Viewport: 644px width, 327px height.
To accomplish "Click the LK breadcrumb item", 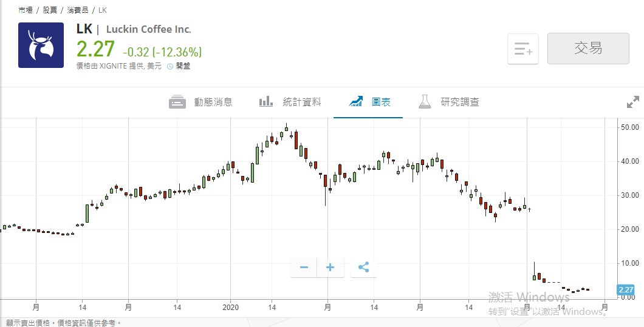I will point(102,10).
